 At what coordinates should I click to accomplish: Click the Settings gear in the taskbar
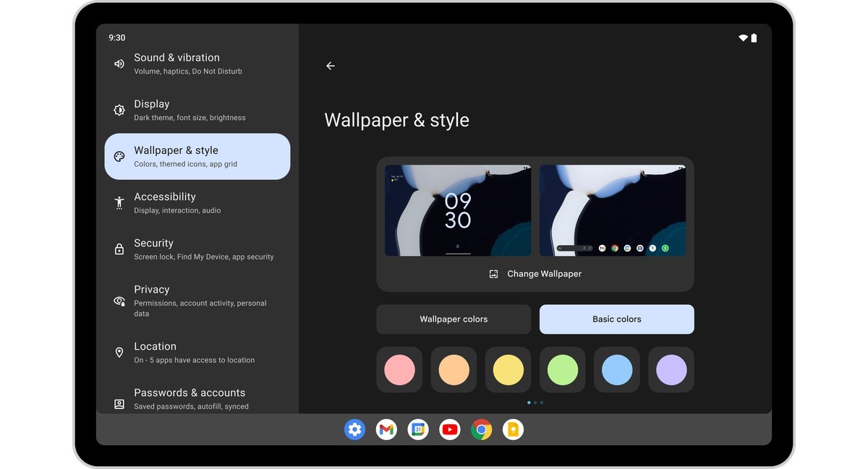[x=354, y=430]
